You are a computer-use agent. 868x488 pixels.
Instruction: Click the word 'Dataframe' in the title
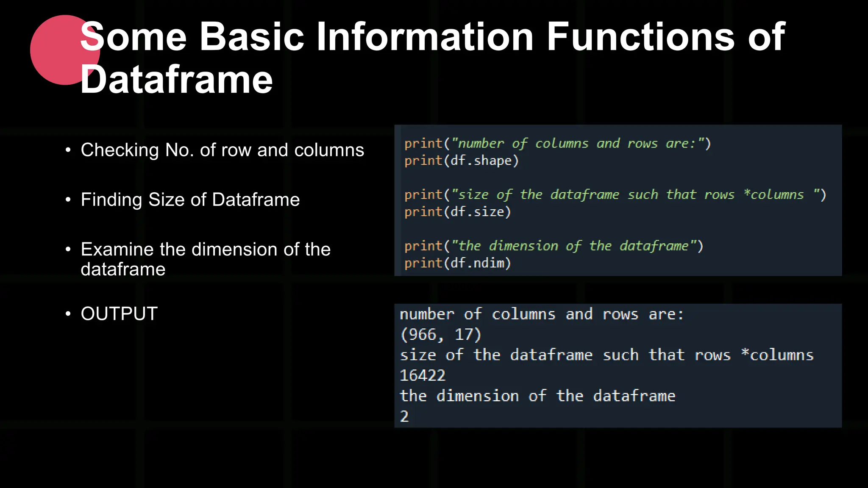click(176, 80)
